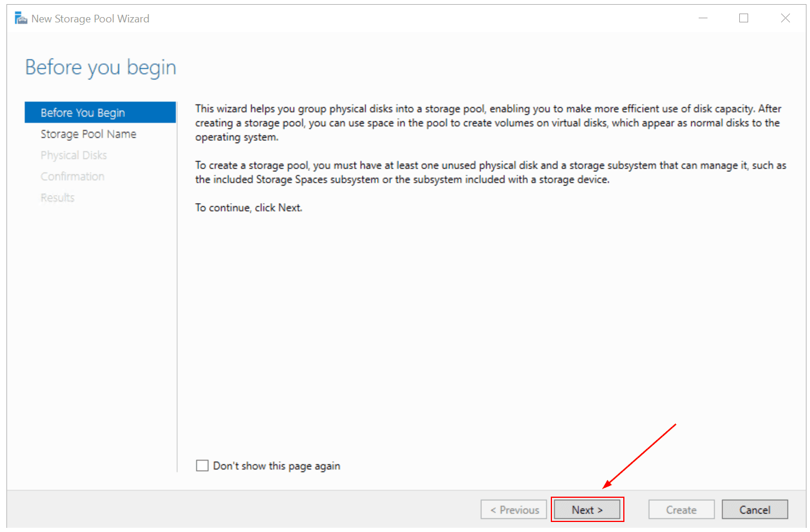Click the Create button
Viewport: 810px width, 532px height.
pos(681,510)
